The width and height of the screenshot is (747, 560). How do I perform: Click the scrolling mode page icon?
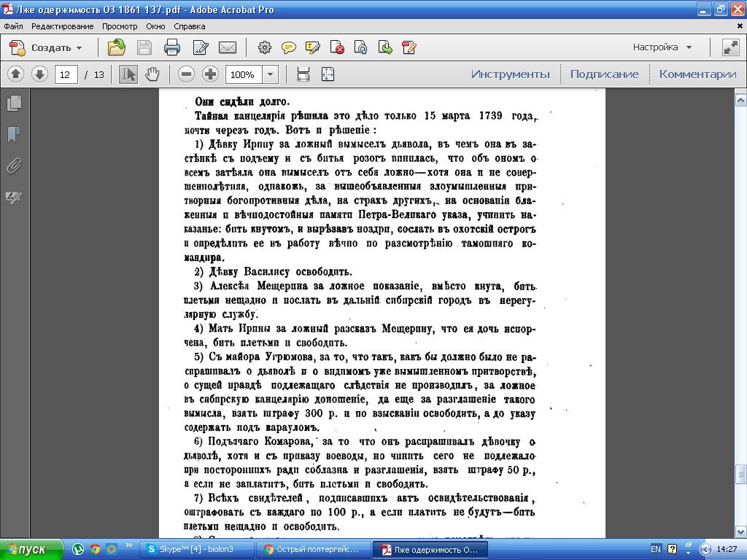coord(303,74)
